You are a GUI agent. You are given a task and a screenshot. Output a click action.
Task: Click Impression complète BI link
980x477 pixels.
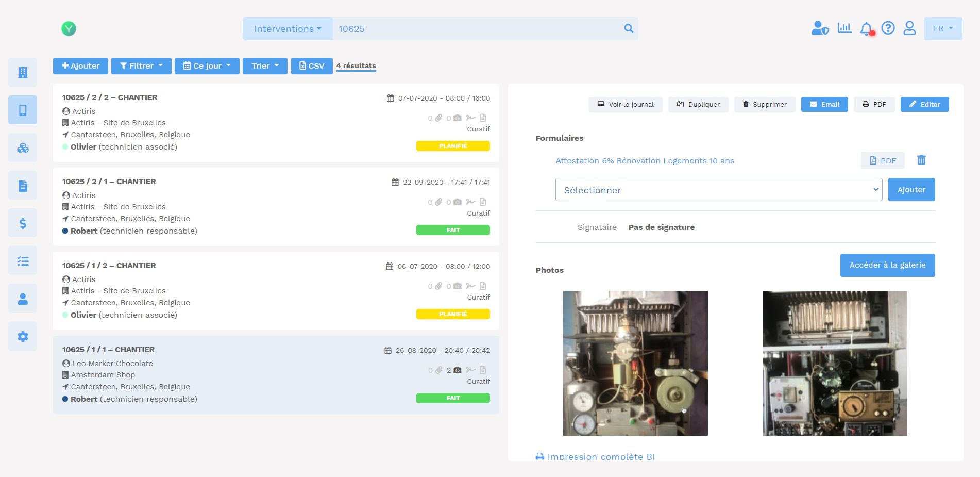coord(601,456)
